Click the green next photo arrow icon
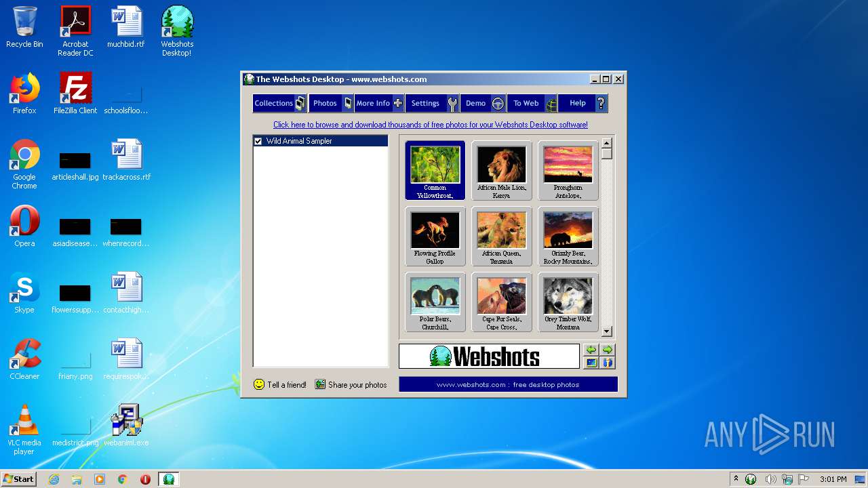 [608, 350]
